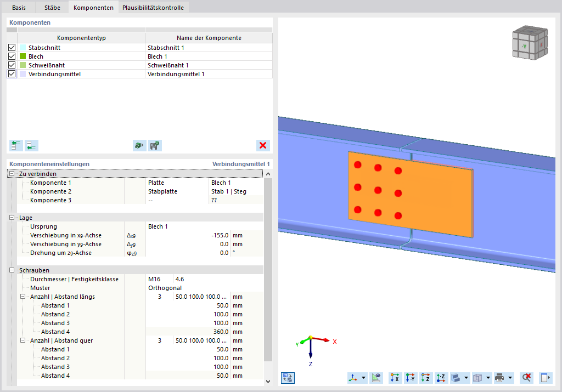
Task: Collapse the Zu verbinden section
Action: pyautogui.click(x=12, y=174)
